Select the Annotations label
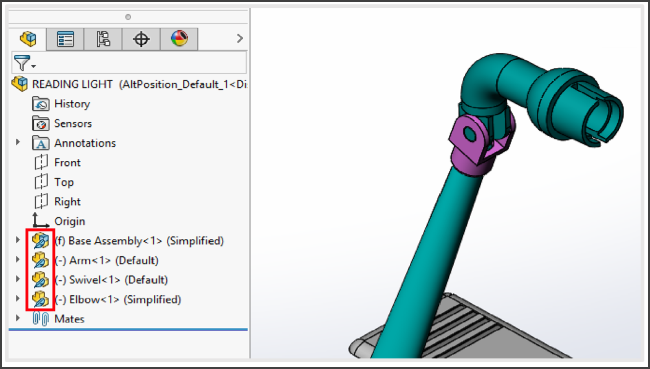This screenshot has width=650, height=369. (85, 143)
